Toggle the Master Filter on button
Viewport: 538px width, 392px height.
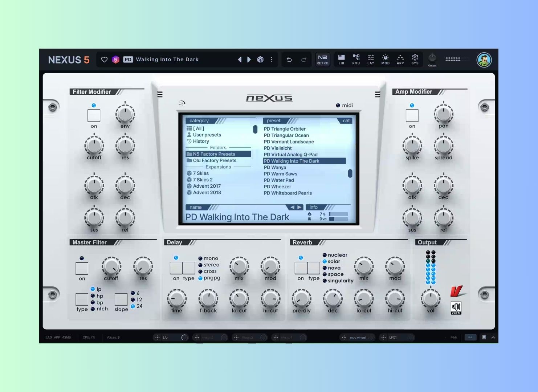(x=82, y=269)
